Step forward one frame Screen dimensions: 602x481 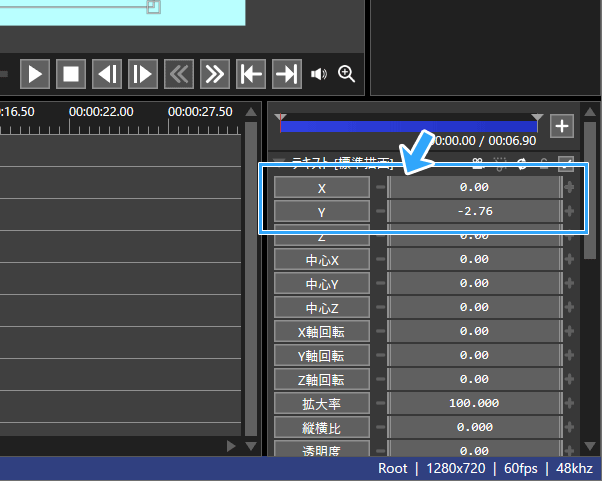(143, 74)
